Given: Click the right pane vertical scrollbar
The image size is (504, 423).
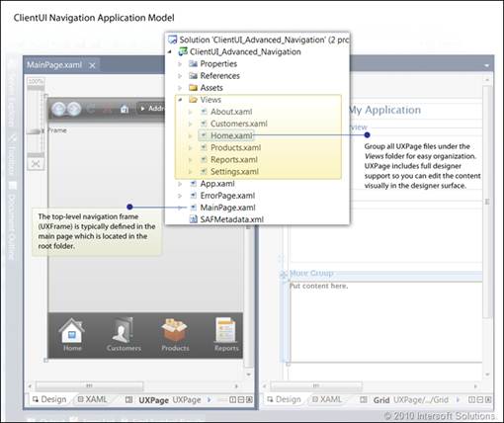Looking at the screenshot, I should click(x=487, y=202).
